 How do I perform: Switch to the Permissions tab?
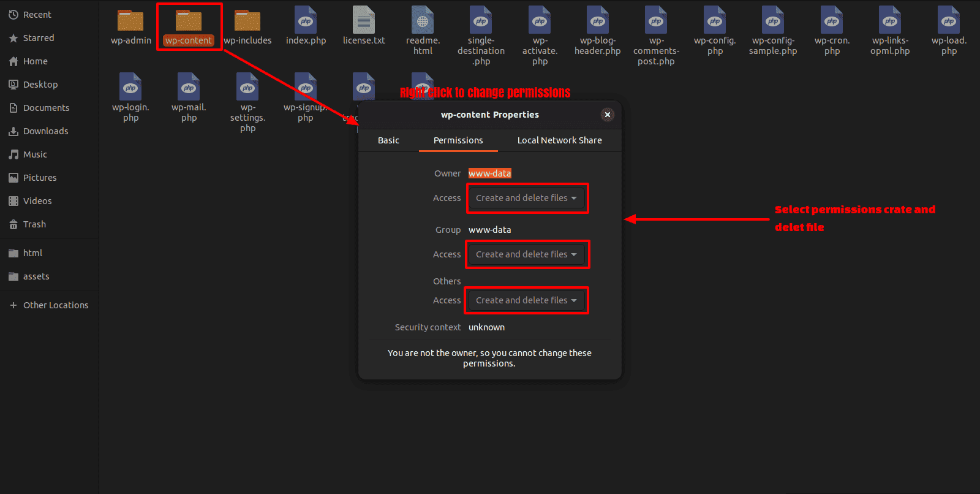point(458,140)
